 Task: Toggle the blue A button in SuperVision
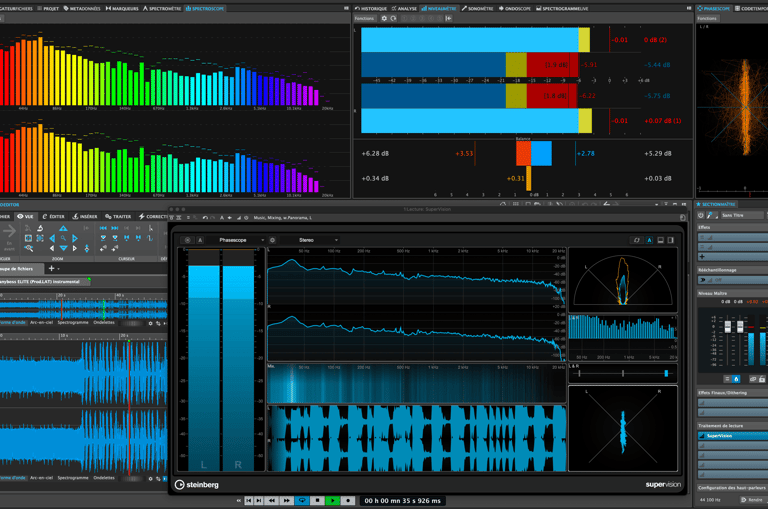(649, 240)
